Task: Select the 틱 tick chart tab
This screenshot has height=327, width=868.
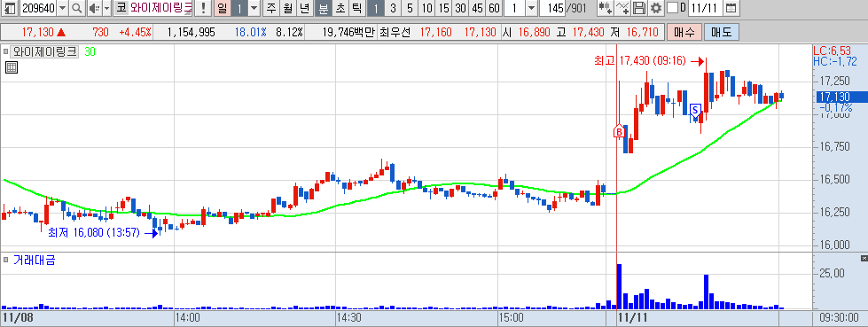Action: (357, 8)
